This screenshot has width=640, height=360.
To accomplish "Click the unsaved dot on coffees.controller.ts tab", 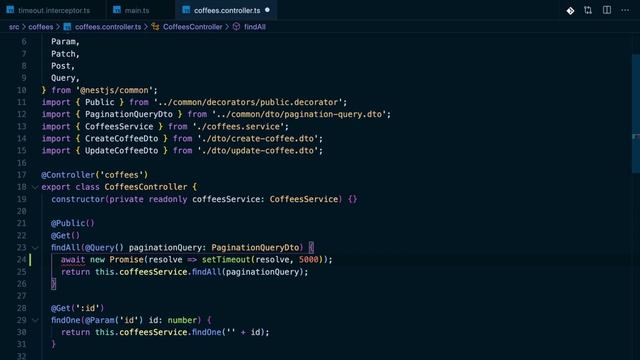I will [267, 10].
